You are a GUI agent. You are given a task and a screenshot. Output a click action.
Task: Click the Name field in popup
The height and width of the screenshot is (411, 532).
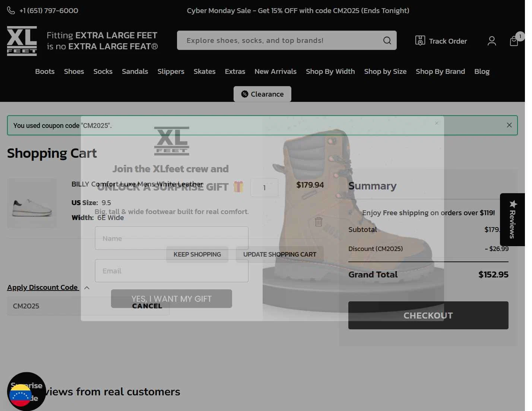tap(172, 238)
